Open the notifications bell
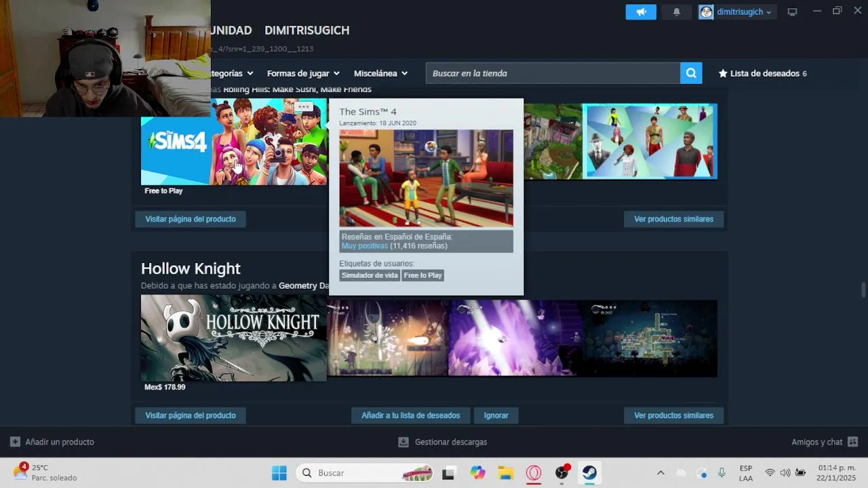The image size is (868, 488). (x=676, y=12)
